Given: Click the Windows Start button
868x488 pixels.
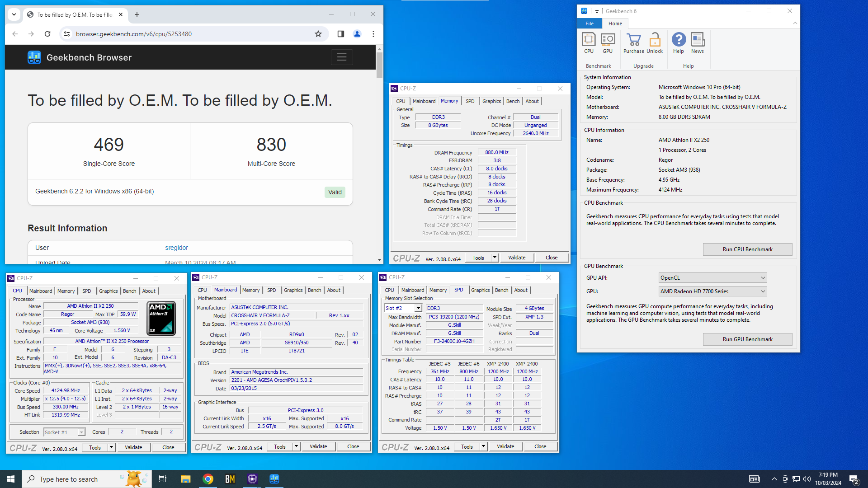Looking at the screenshot, I should [x=11, y=479].
